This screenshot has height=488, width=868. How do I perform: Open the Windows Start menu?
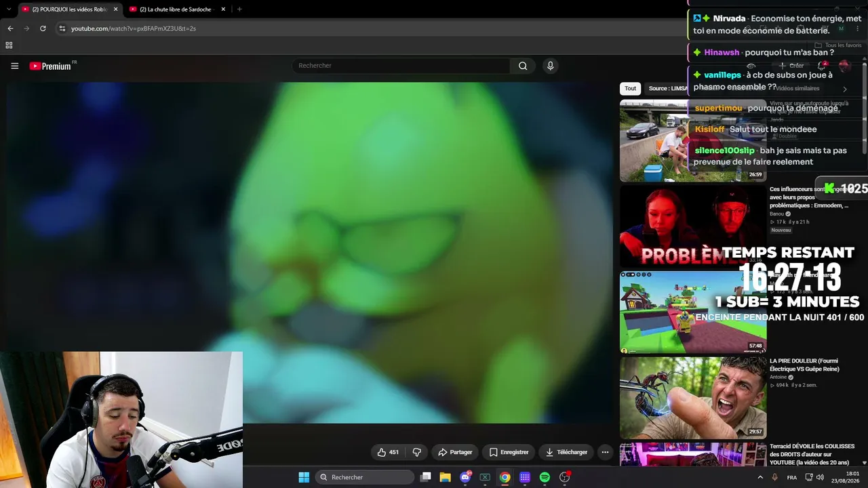coord(304,477)
